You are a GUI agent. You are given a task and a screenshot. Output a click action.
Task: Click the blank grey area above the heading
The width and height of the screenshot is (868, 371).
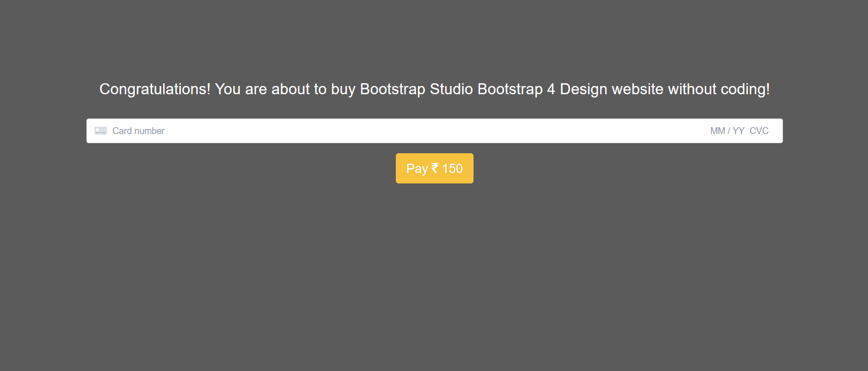434,37
